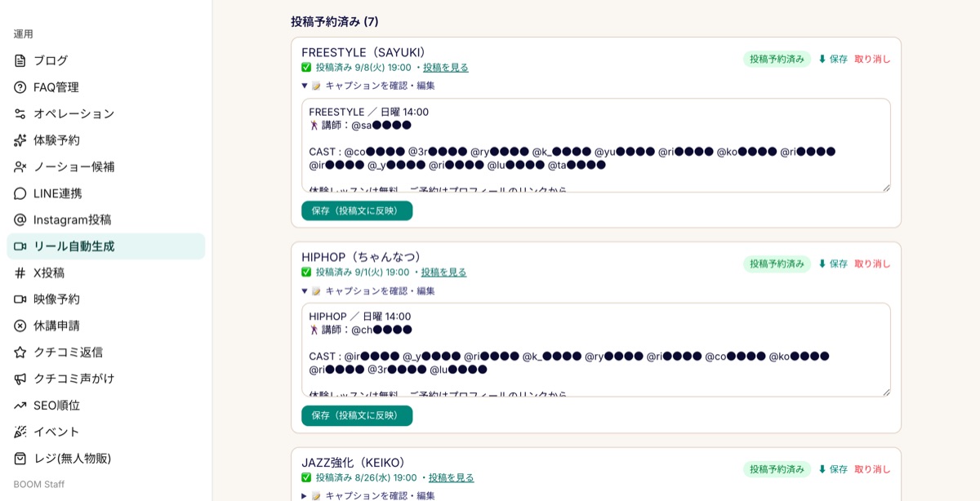Image resolution: width=980 pixels, height=501 pixels.
Task: Click the オペレーション sliders icon
Action: 20,113
